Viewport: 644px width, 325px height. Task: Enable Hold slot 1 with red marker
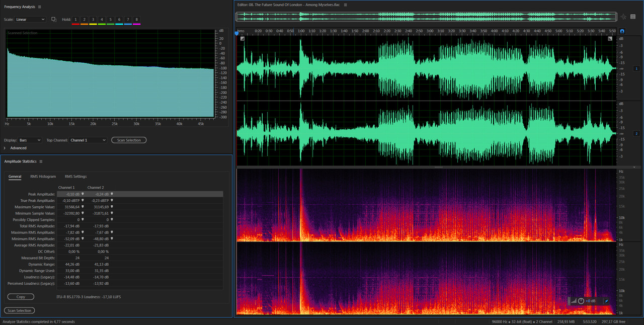pyautogui.click(x=75, y=20)
